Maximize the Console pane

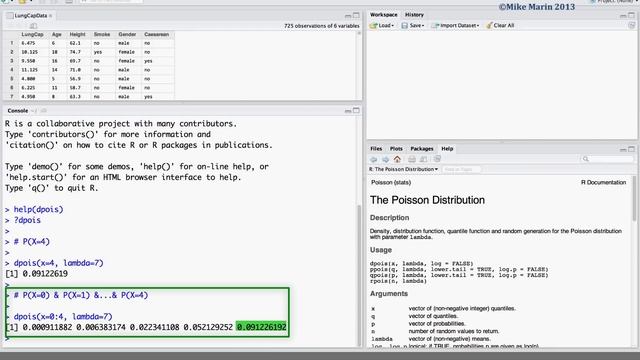click(356, 110)
